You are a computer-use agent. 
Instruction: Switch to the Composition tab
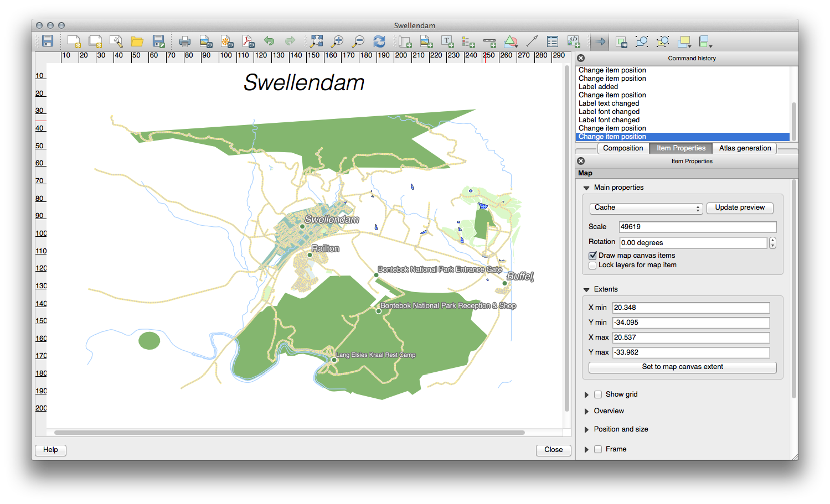623,148
